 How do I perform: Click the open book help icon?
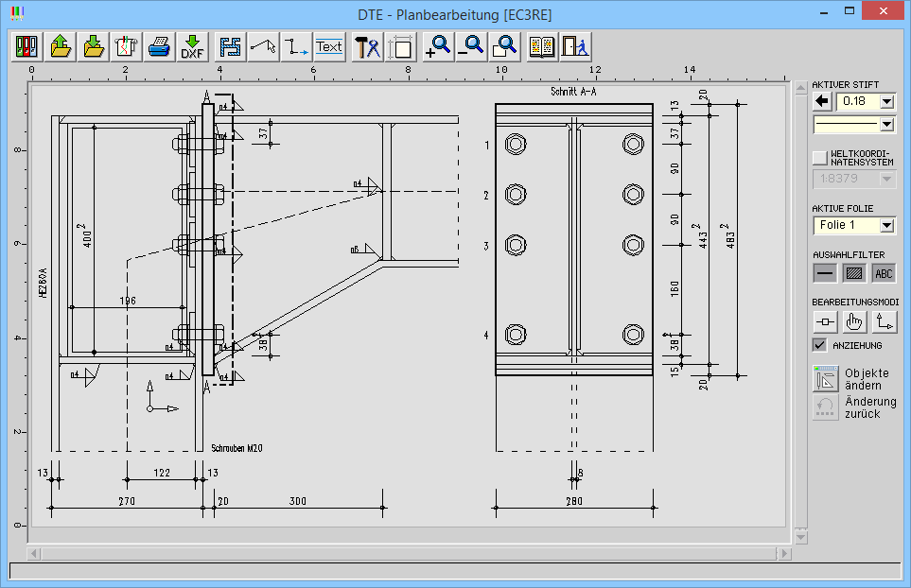(542, 46)
